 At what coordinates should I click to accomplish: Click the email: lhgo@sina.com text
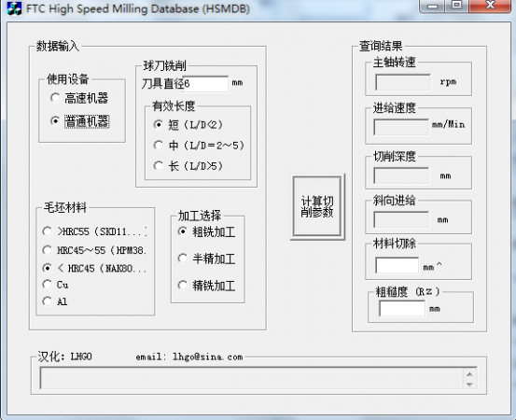189,357
